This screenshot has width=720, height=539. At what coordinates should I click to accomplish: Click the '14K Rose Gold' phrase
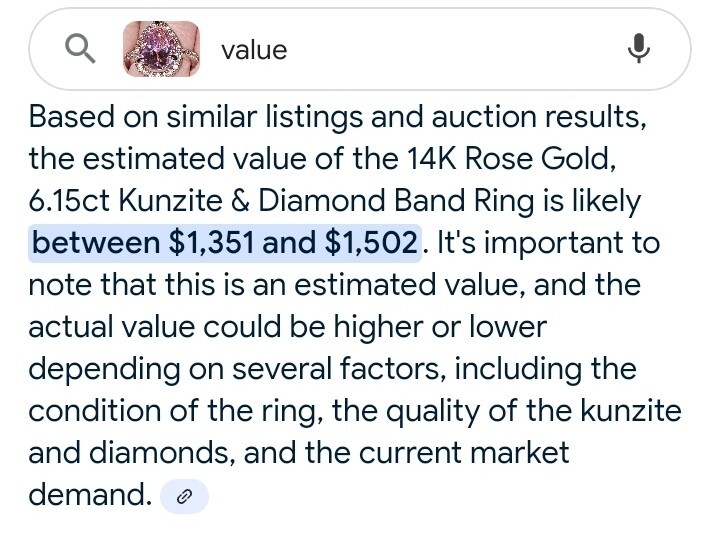click(x=510, y=159)
